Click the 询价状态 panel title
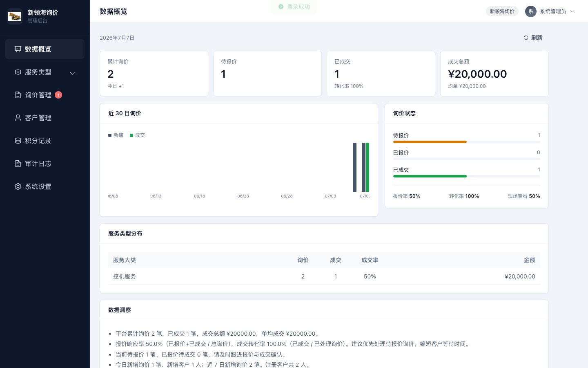The height and width of the screenshot is (368, 588). pos(404,113)
